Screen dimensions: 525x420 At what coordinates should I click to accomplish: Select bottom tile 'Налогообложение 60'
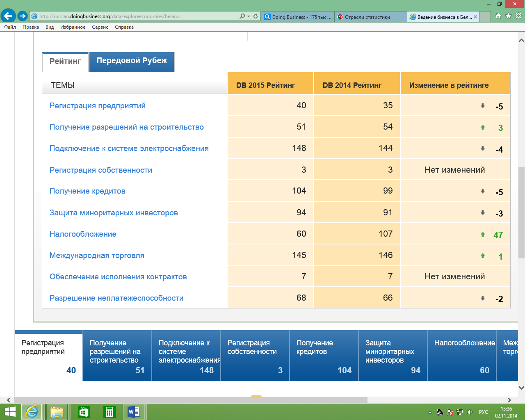(x=462, y=356)
